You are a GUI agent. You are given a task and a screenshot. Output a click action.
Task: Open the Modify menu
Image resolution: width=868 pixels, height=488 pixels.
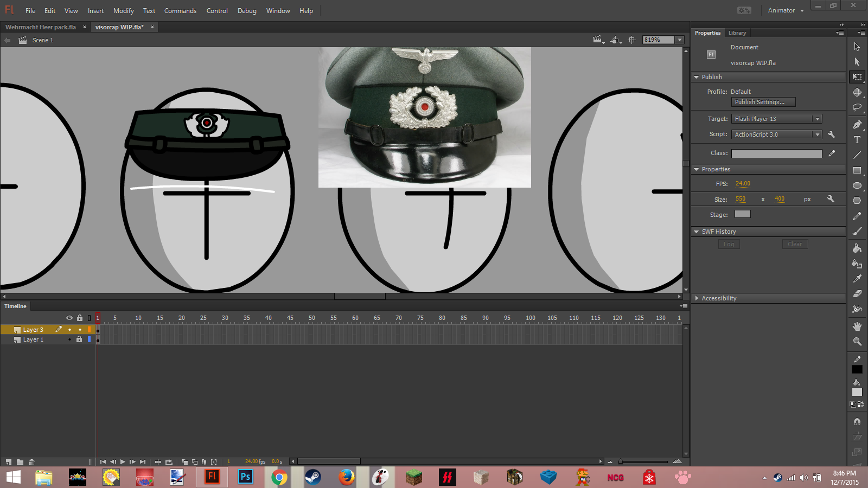pos(124,11)
